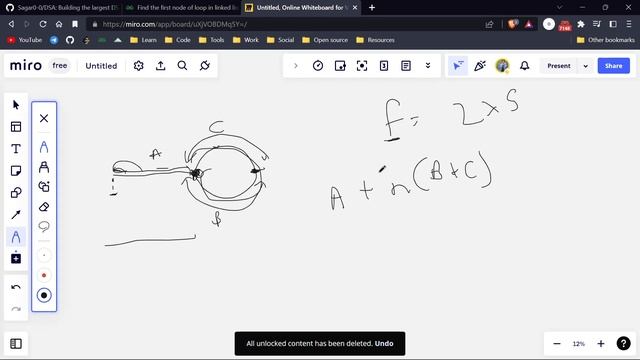This screenshot has height=360, width=640.
Task: Reload the page
Action: [x=43, y=24]
